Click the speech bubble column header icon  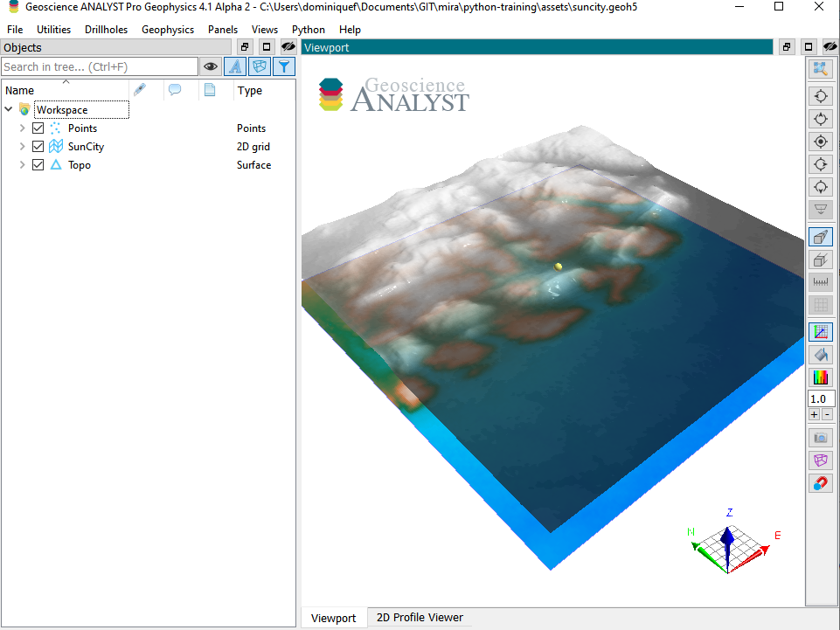pos(175,89)
